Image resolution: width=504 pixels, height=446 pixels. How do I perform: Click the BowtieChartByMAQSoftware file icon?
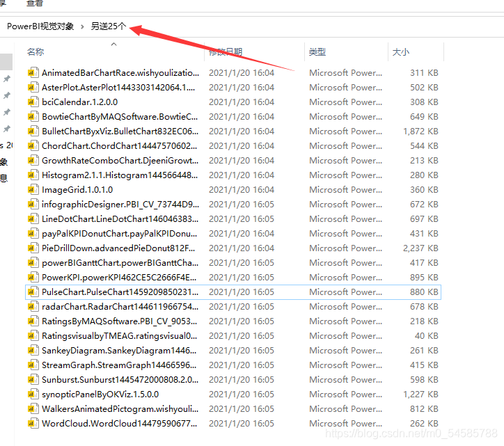[33, 117]
